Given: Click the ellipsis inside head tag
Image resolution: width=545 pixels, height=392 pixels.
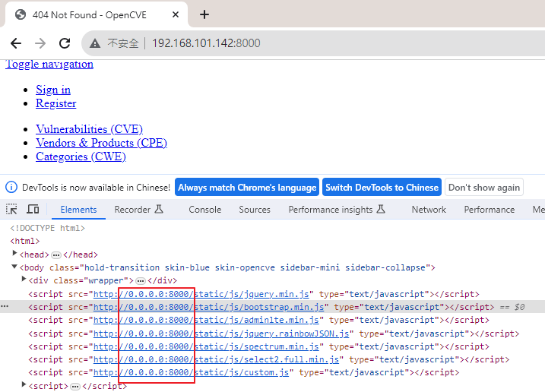Looking at the screenshot, I should (x=56, y=255).
